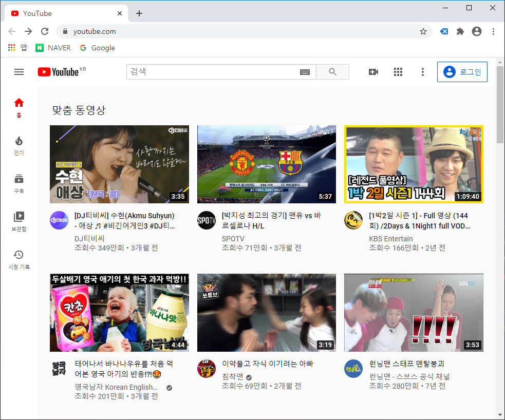The width and height of the screenshot is (505, 420).
Task: Go to 홈 in the sidebar
Action: [x=19, y=108]
